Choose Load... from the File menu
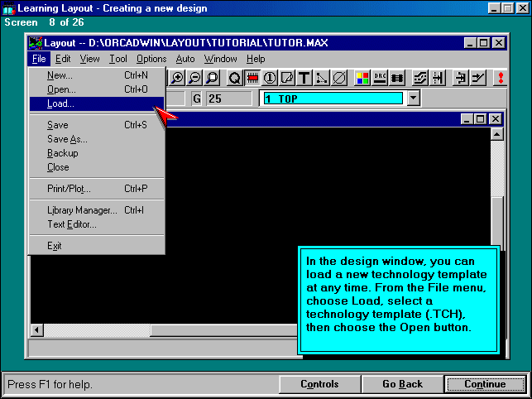The width and height of the screenshot is (532, 399). [x=60, y=103]
